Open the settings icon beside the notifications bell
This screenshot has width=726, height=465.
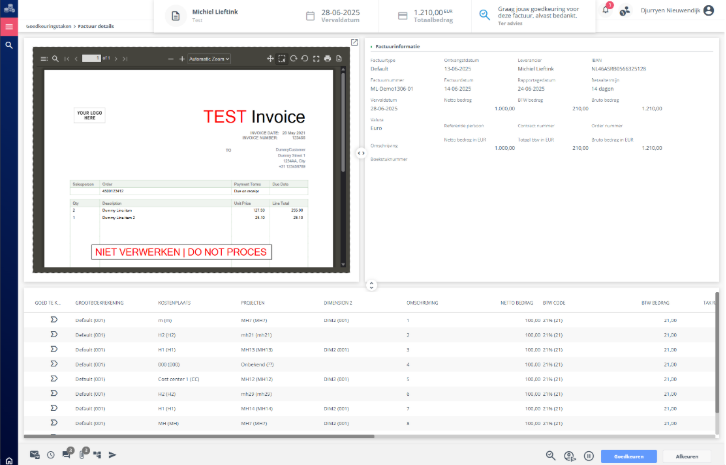point(625,11)
